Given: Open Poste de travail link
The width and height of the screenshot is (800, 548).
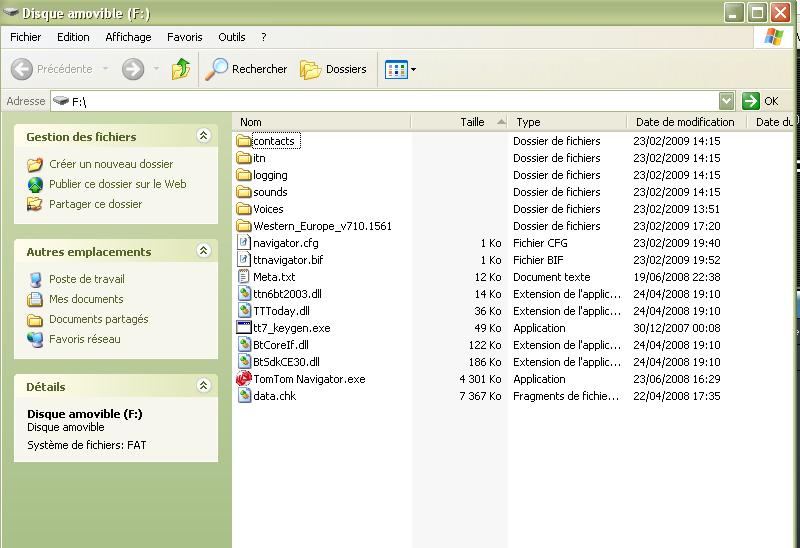Looking at the screenshot, I should point(86,279).
